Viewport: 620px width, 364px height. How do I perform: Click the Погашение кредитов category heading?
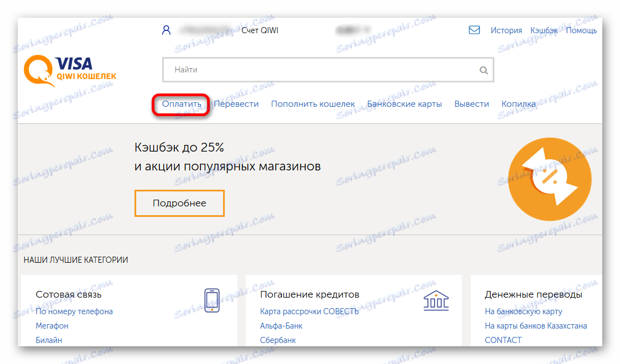[x=309, y=294]
